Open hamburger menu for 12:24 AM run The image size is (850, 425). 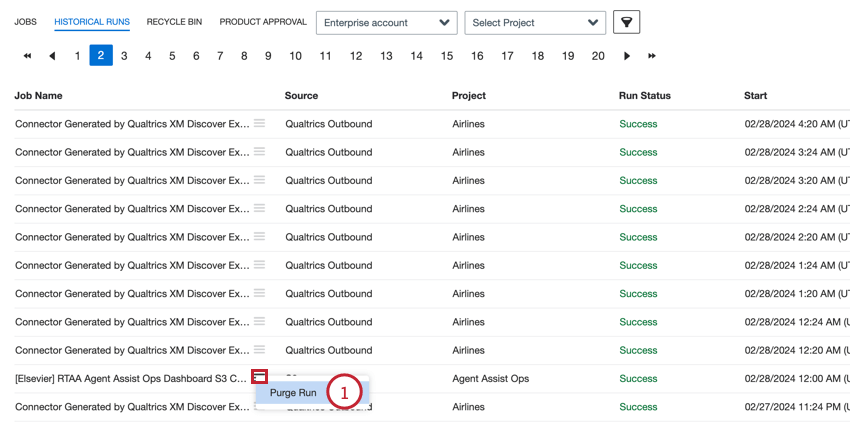(x=260, y=321)
